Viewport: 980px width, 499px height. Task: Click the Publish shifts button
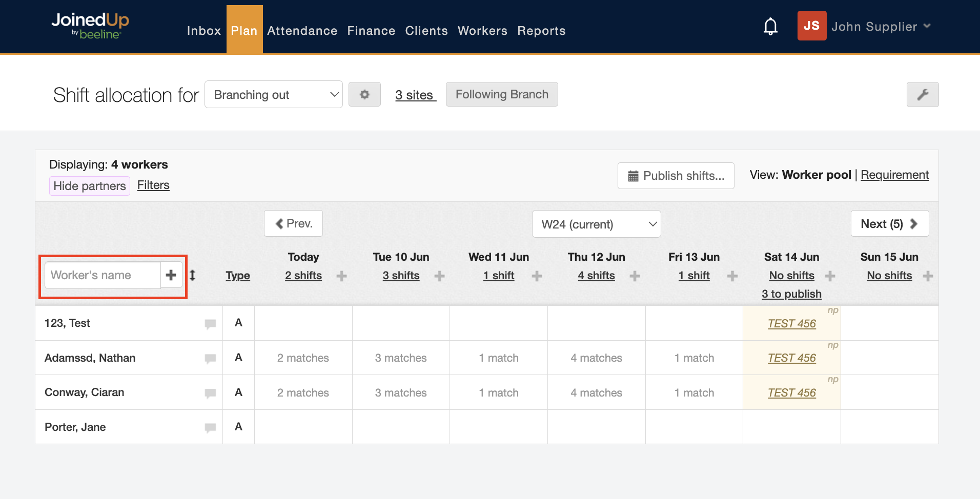point(676,176)
